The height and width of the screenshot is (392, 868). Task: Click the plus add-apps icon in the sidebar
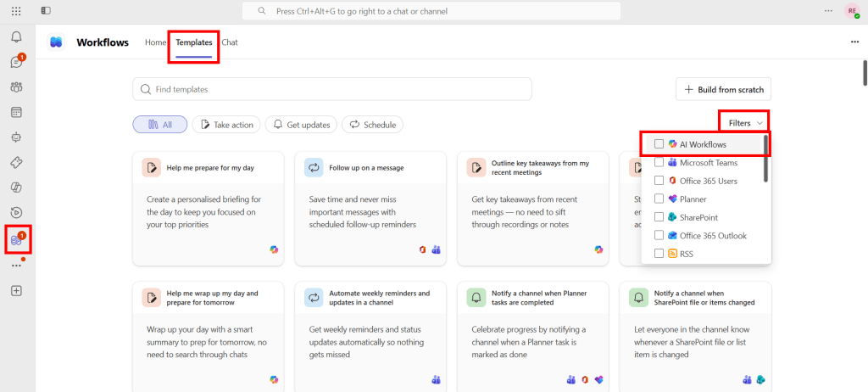click(x=17, y=290)
